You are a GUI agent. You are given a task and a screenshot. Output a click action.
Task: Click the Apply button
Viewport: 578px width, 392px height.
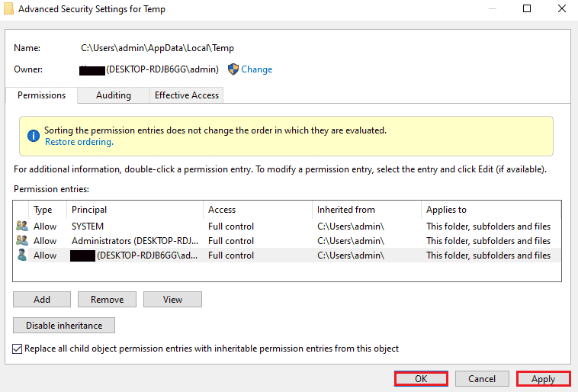tap(543, 379)
